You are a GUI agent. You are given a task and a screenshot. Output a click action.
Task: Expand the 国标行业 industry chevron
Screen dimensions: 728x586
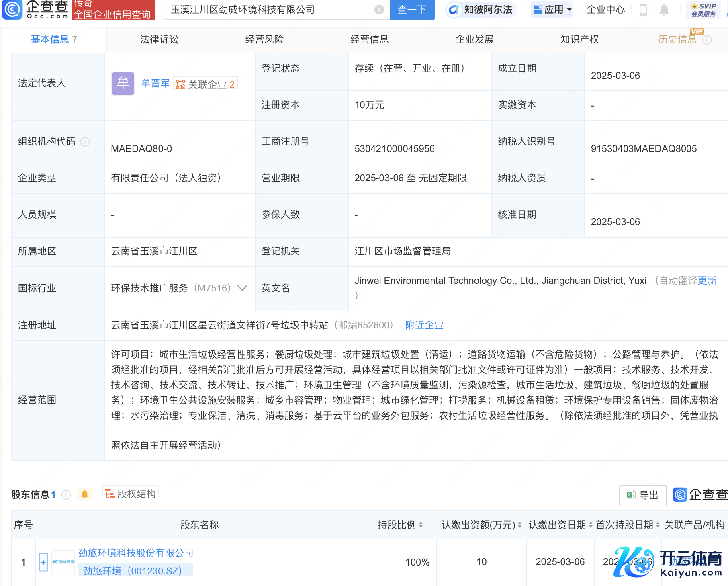(242, 288)
